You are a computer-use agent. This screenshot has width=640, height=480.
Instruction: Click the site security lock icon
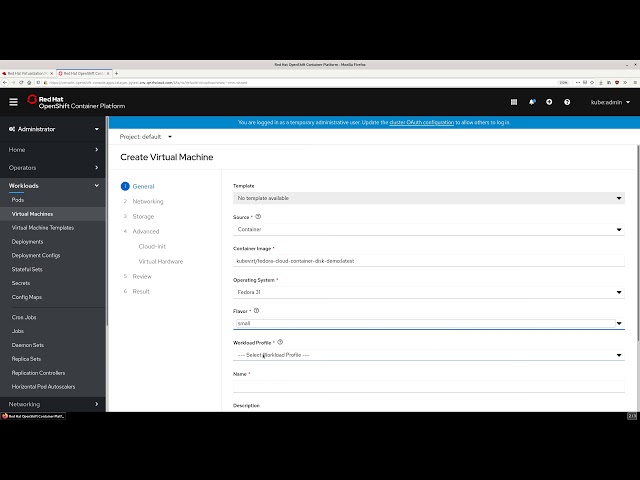[45, 82]
